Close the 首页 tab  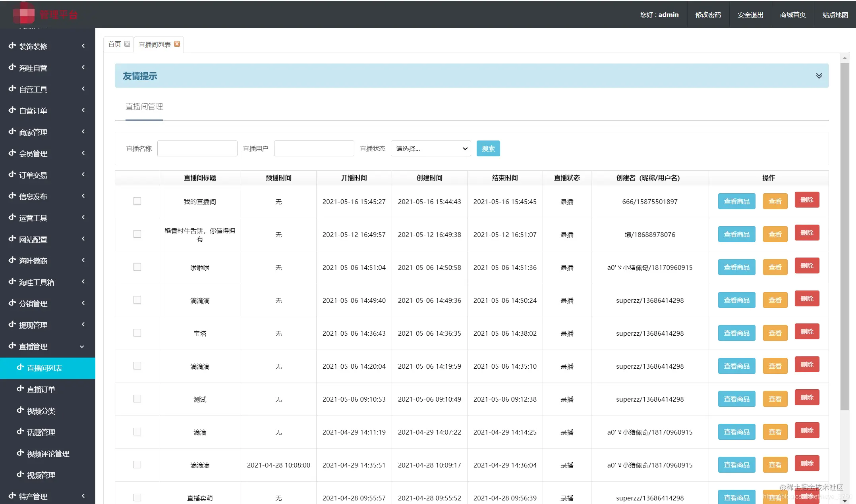(x=127, y=44)
